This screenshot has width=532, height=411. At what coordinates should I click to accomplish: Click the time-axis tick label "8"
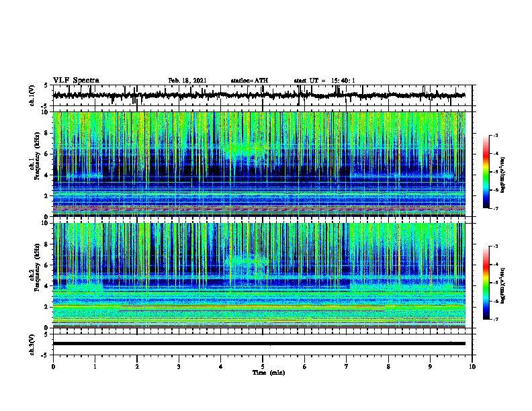(x=388, y=367)
